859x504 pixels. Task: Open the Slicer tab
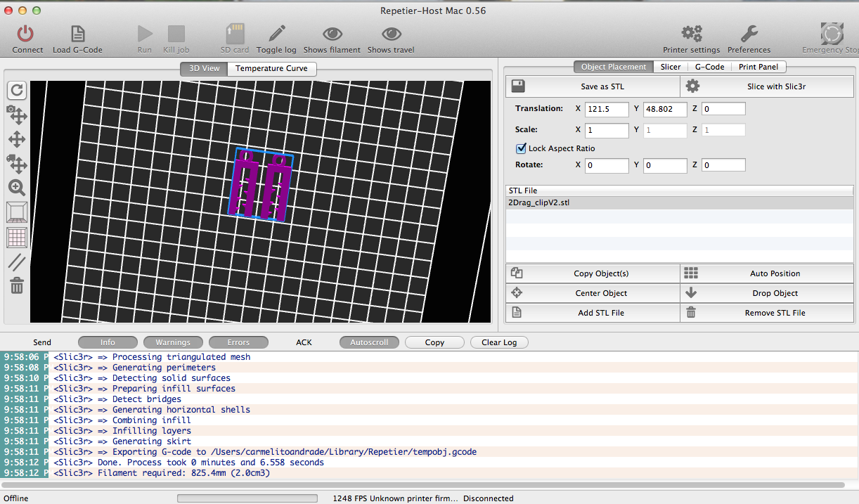click(671, 67)
